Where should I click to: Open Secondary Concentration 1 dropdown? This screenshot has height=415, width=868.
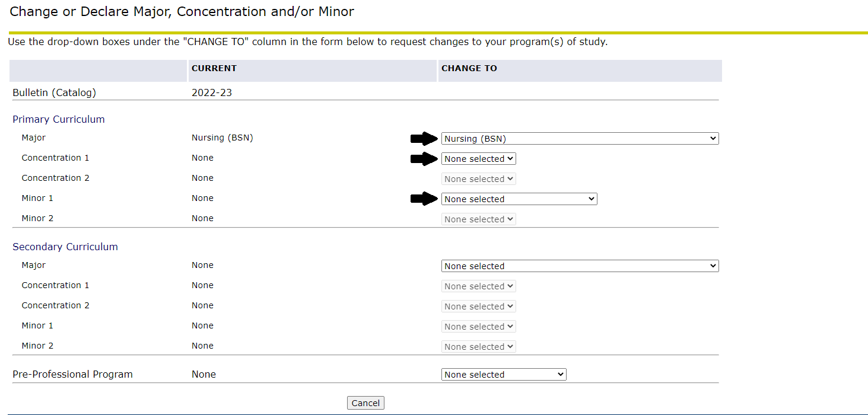[x=478, y=286]
